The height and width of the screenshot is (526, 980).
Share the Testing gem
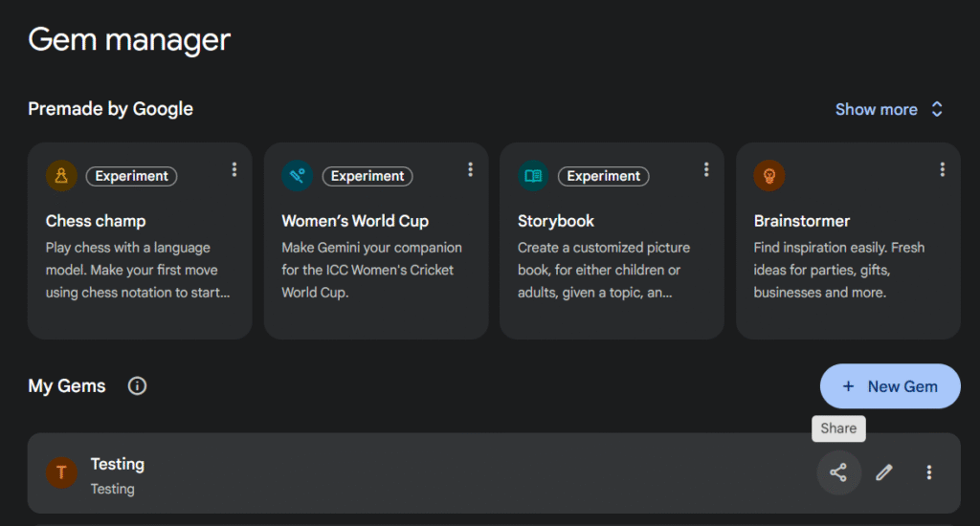(838, 472)
